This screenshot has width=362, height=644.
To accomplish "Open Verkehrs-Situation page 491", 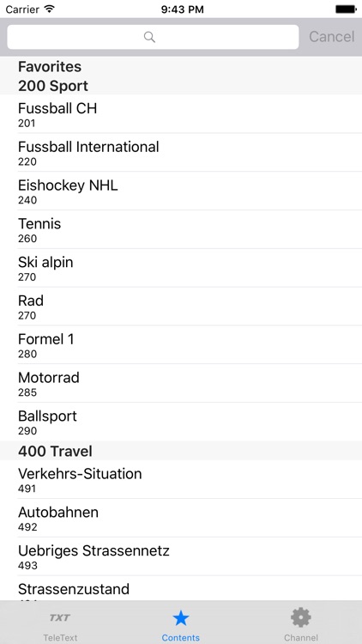I will pos(181,479).
